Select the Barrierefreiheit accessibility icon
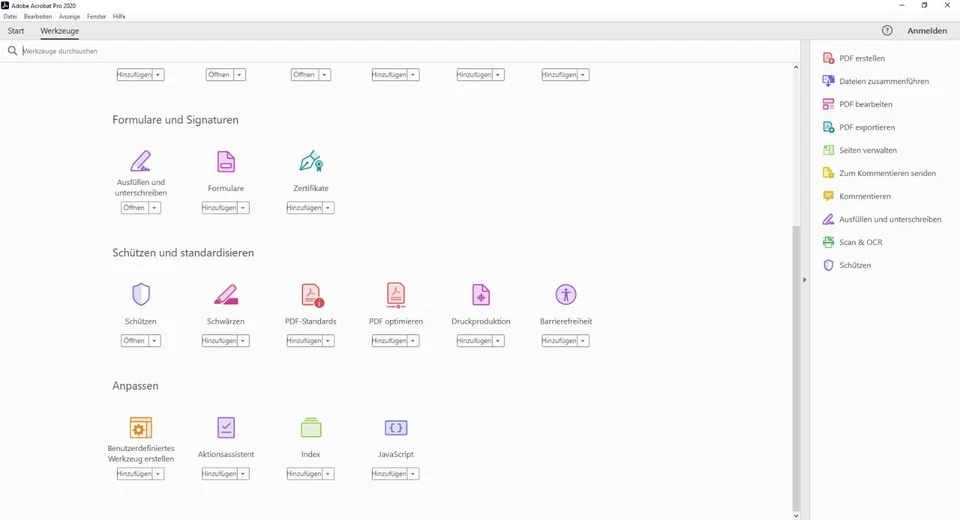The width and height of the screenshot is (960, 520). click(x=566, y=295)
